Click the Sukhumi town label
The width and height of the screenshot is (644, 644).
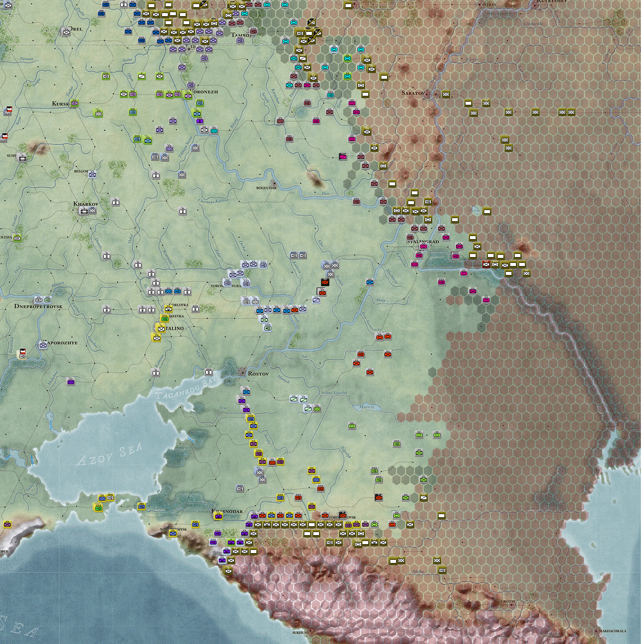point(301,632)
